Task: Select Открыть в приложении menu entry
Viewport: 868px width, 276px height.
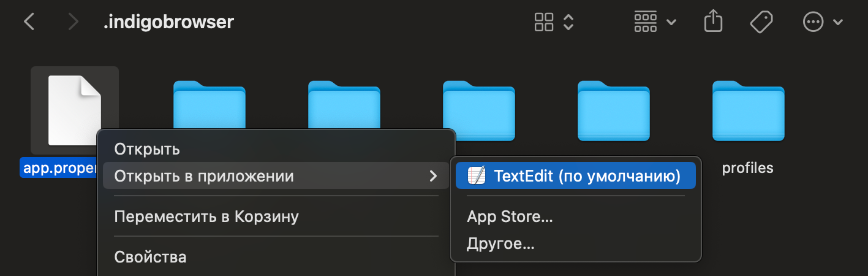Action: [204, 177]
